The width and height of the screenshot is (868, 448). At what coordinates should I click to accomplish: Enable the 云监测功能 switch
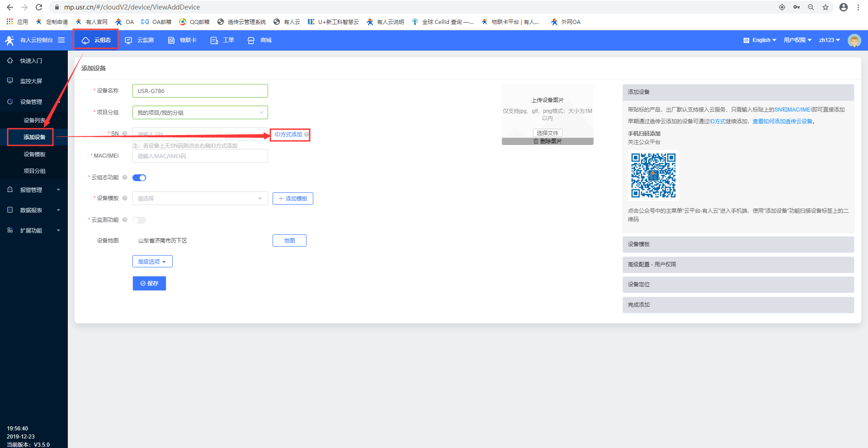point(139,220)
